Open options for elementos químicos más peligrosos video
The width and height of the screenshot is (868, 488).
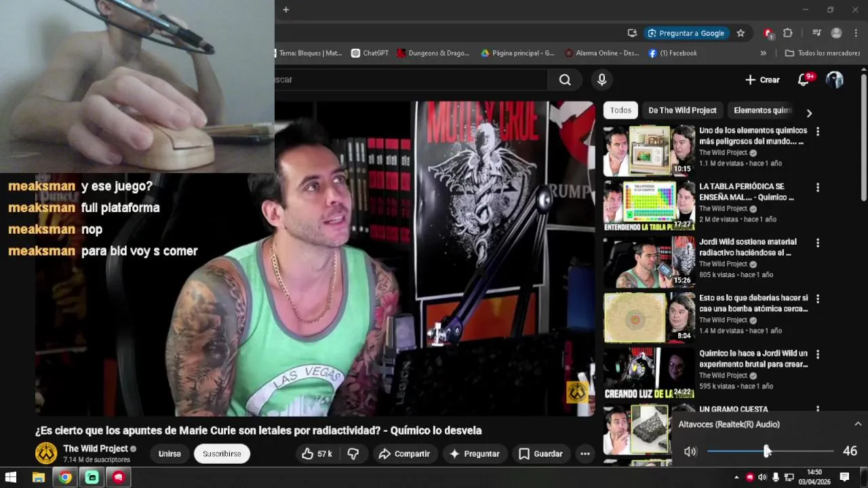[818, 131]
